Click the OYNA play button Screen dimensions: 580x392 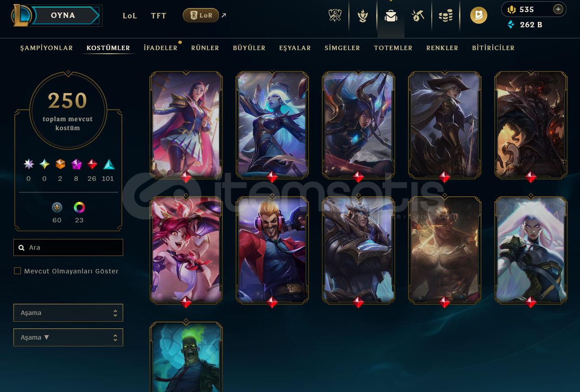pyautogui.click(x=63, y=15)
